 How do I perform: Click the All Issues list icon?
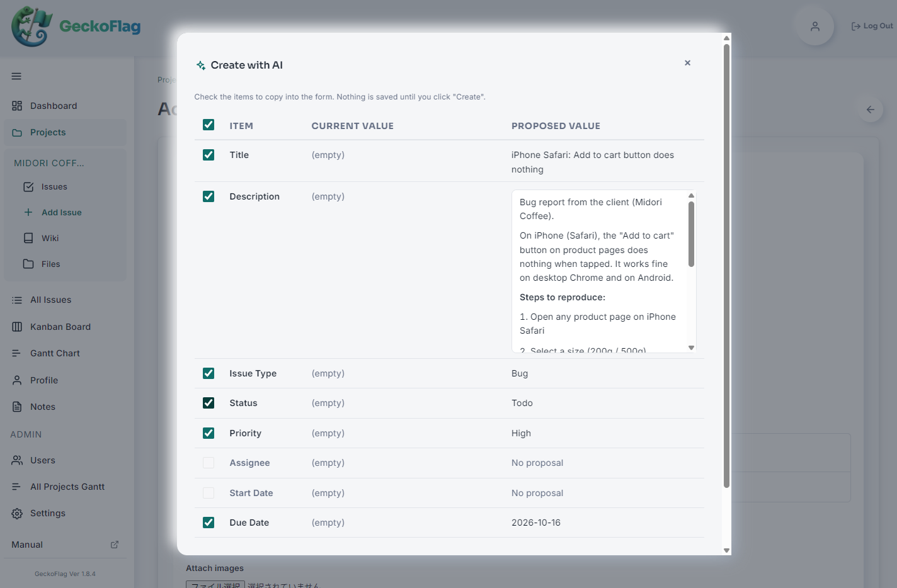coord(17,300)
